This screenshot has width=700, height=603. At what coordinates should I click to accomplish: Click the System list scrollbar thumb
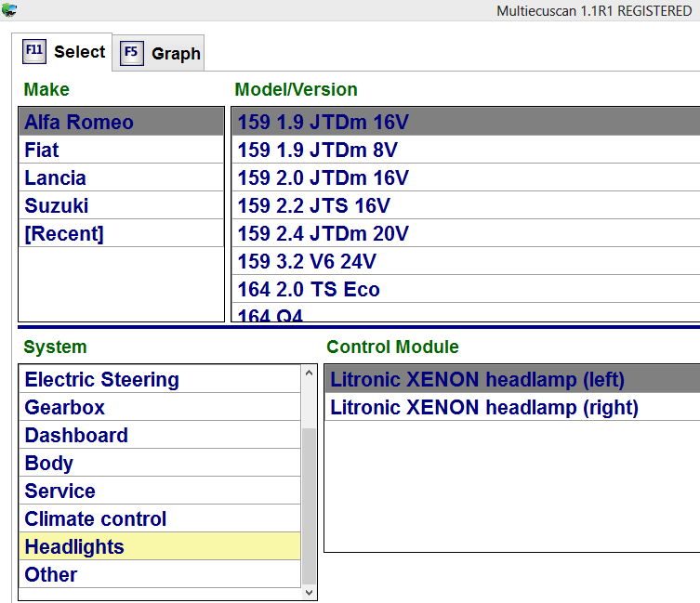(309, 505)
